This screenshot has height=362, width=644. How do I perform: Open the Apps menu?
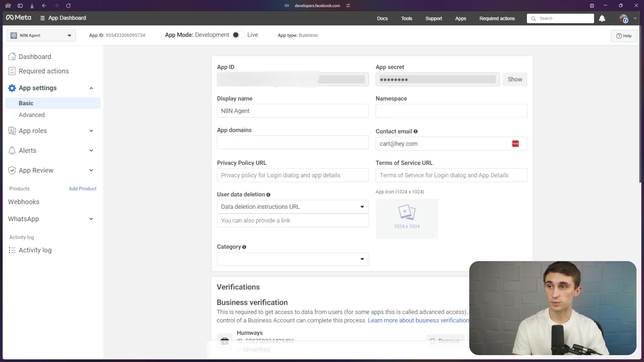pos(461,18)
